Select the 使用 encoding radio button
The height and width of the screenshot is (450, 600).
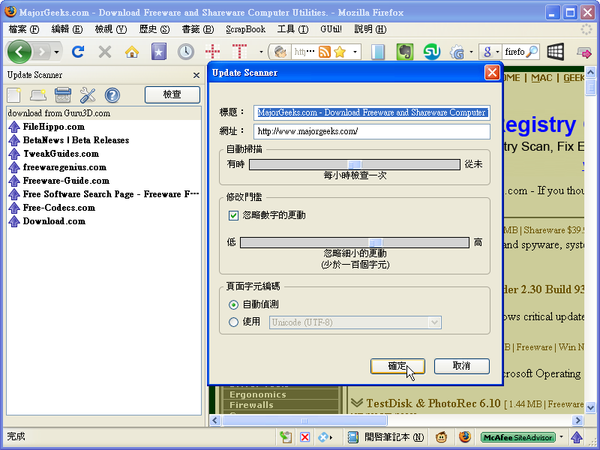[233, 322]
